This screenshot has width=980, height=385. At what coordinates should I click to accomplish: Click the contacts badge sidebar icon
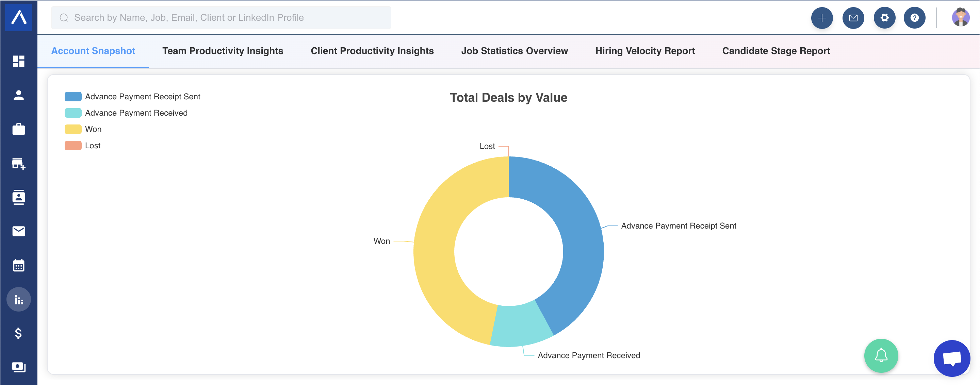(19, 197)
